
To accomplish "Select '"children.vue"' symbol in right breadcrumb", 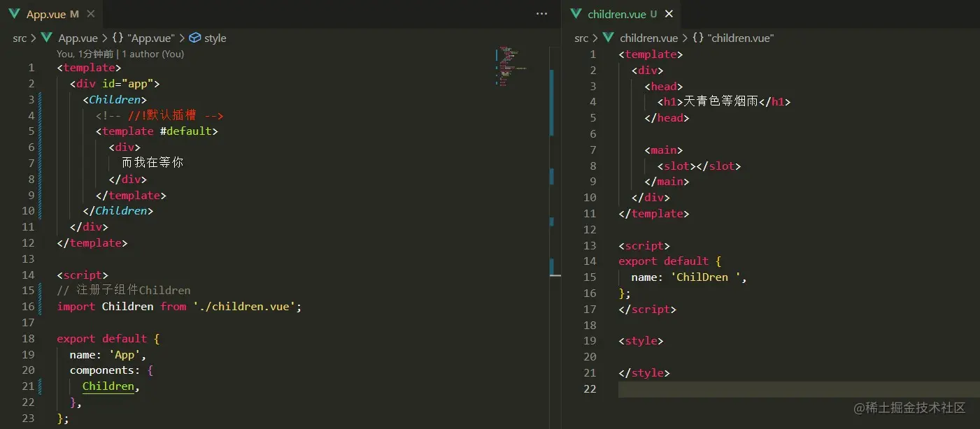I will click(741, 38).
